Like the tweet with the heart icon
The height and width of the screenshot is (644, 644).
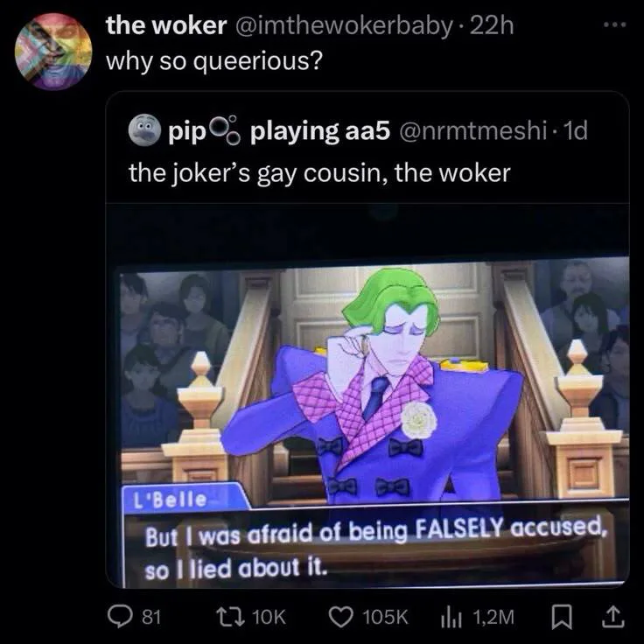point(344,616)
